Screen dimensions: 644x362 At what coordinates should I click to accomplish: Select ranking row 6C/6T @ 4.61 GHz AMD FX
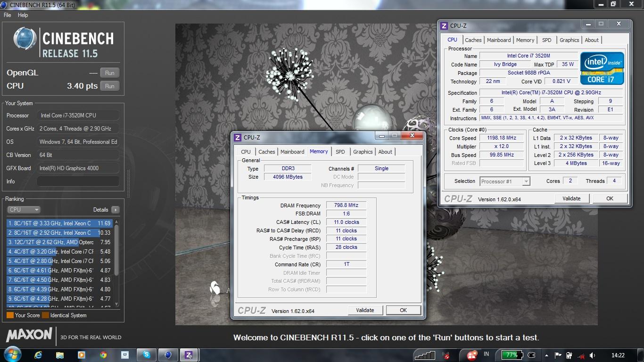(x=59, y=271)
